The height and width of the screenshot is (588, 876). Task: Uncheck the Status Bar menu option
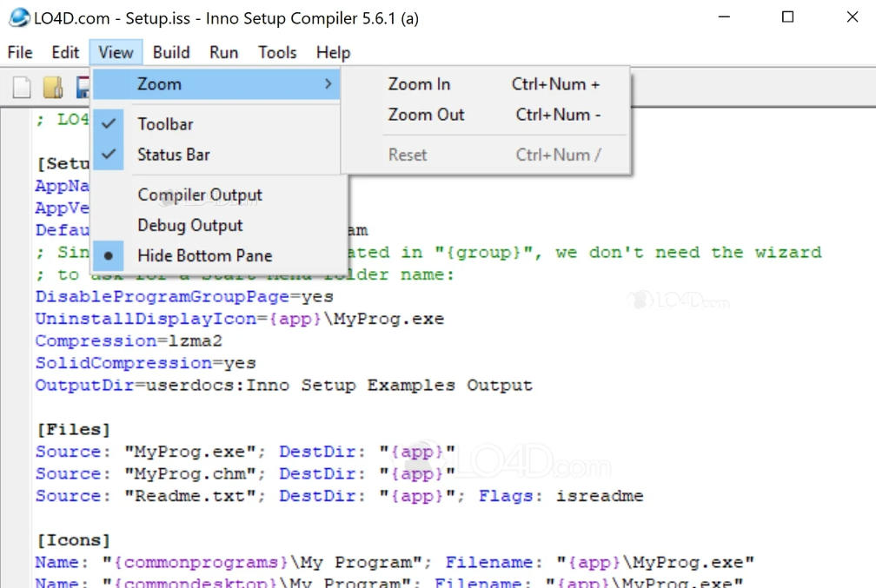click(x=173, y=155)
